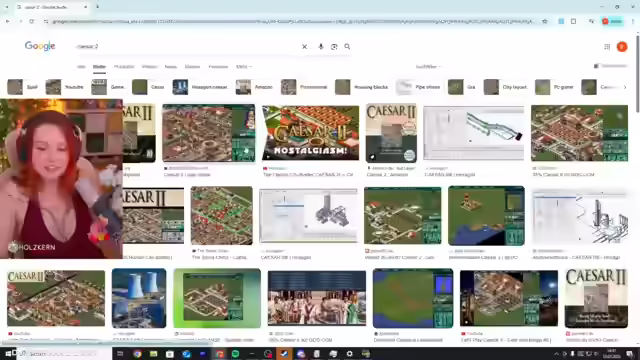Show more filter chips with right chevron

pyautogui.click(x=624, y=87)
